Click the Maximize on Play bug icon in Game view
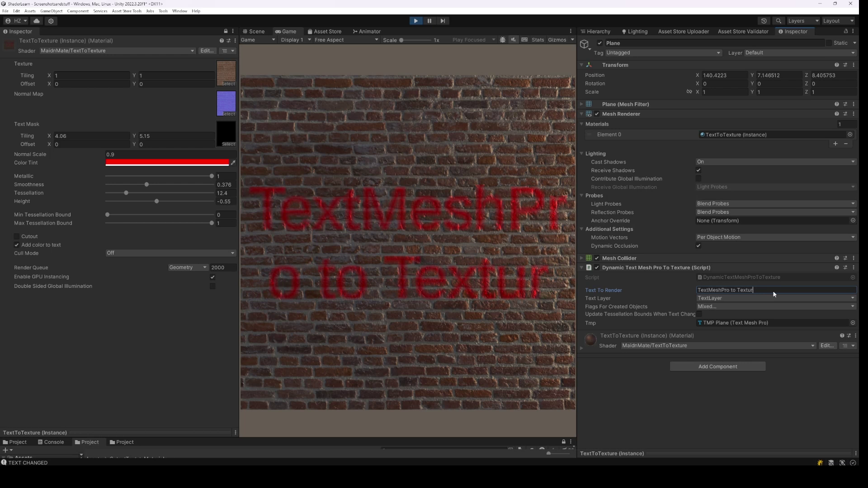The width and height of the screenshot is (868, 488). pyautogui.click(x=503, y=40)
